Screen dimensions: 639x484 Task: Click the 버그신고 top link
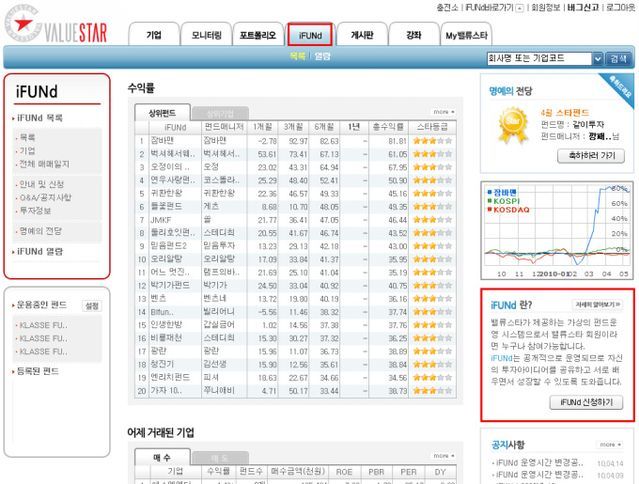(x=583, y=8)
